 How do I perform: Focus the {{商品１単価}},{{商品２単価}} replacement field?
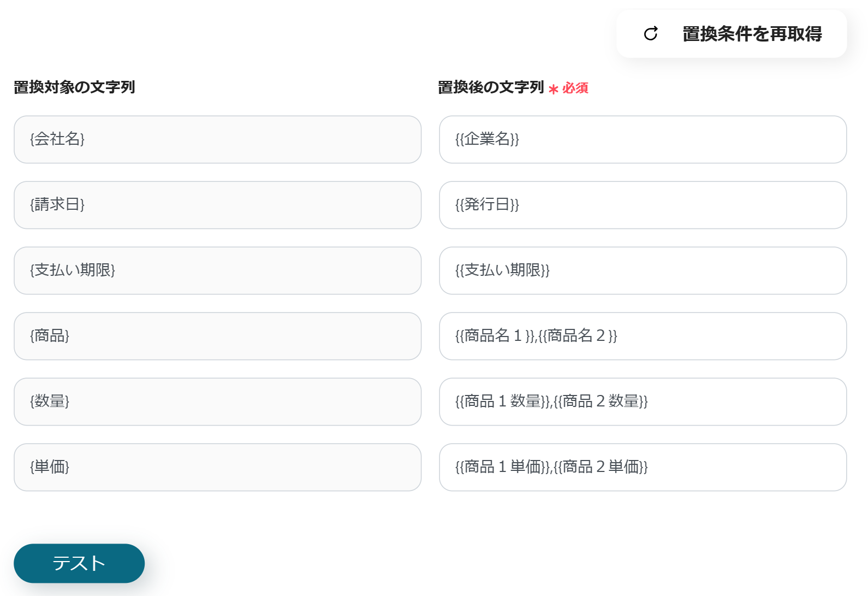(x=643, y=467)
